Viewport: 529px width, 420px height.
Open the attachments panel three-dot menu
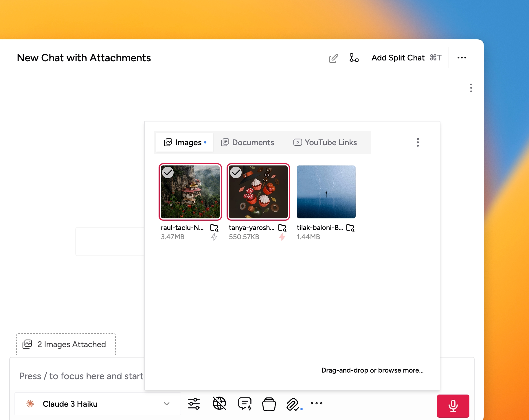(x=418, y=142)
